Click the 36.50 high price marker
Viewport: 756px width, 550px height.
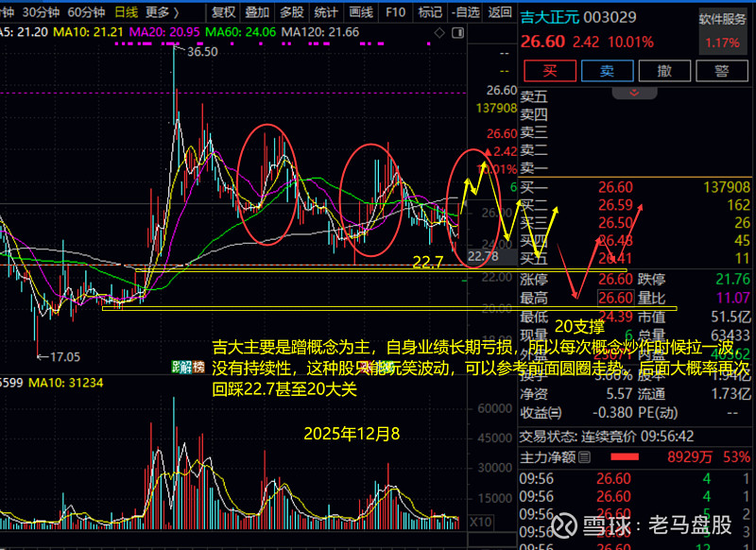pyautogui.click(x=202, y=52)
